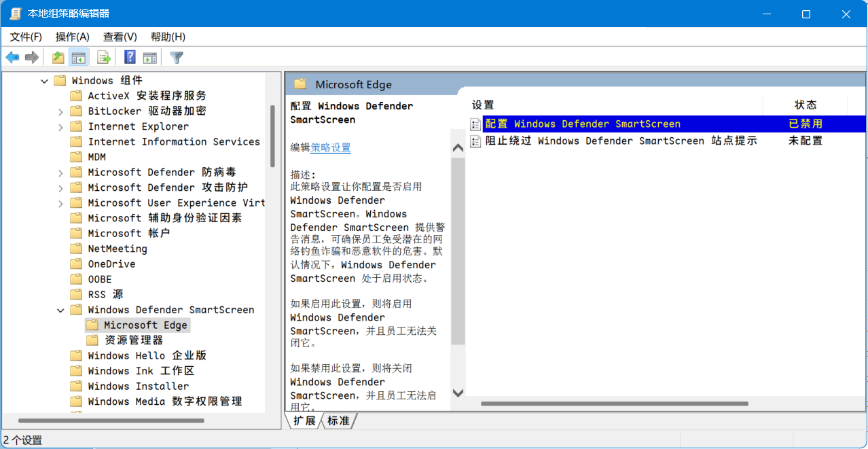Select the 配置 Windows Defender SmartScreen setting row
The height and width of the screenshot is (449, 868).
click(x=667, y=124)
